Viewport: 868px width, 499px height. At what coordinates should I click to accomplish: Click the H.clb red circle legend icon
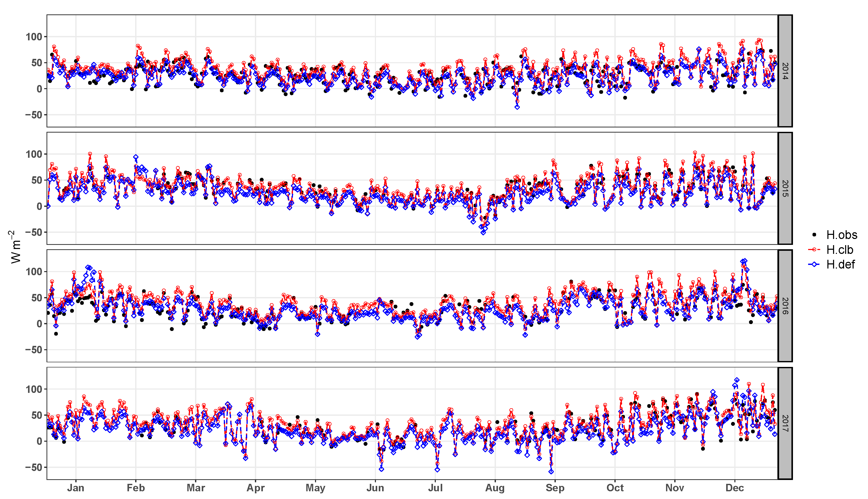(814, 250)
